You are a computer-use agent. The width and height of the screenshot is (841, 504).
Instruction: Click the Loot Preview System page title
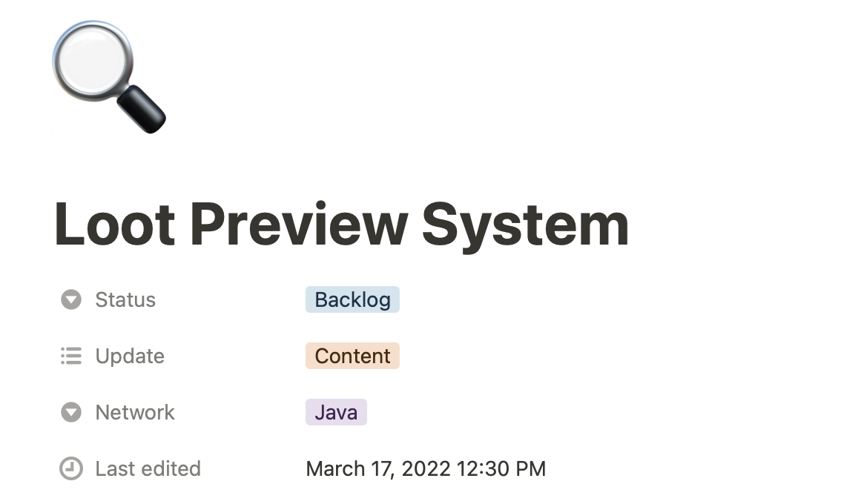tap(342, 225)
